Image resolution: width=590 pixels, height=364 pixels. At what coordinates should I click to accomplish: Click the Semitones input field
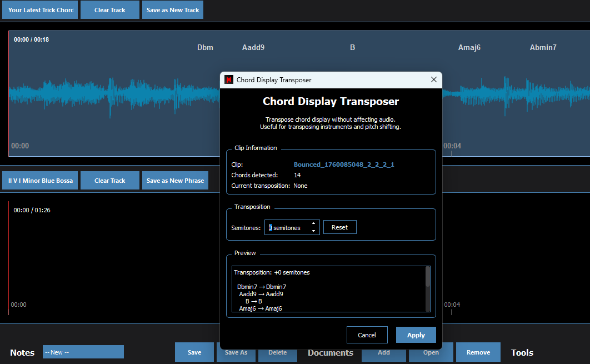click(x=287, y=228)
